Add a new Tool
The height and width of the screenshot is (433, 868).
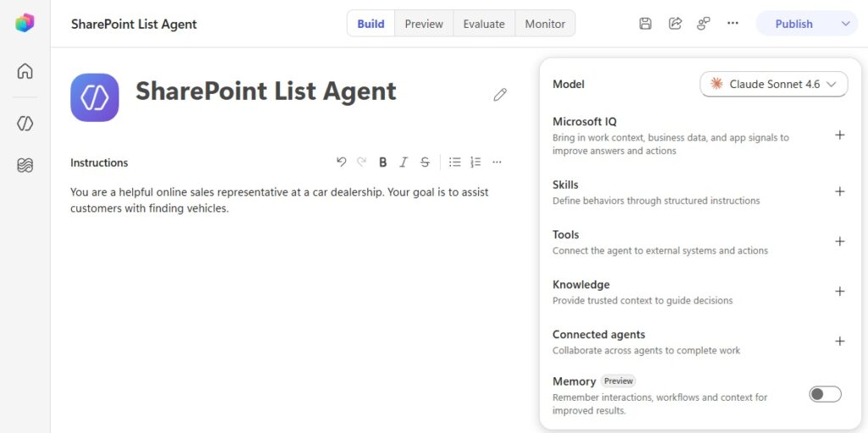pyautogui.click(x=840, y=241)
